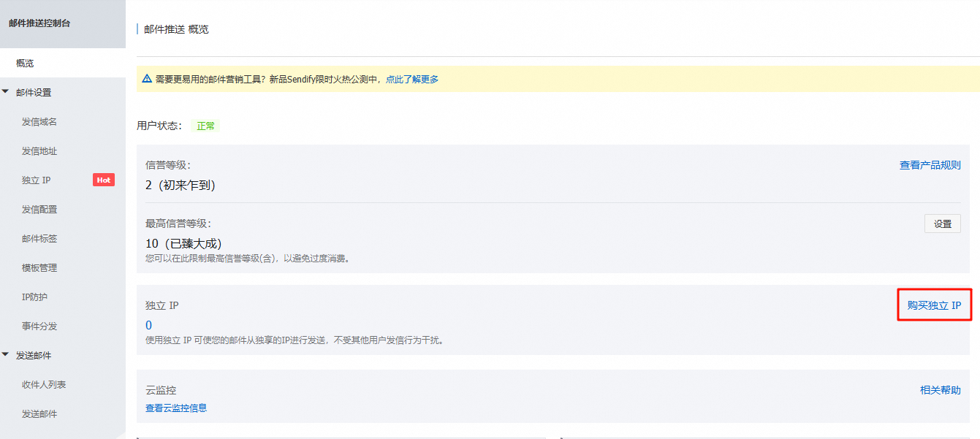Open the 概览 sidebar item
Viewport: 980px width, 439px height.
pos(63,64)
